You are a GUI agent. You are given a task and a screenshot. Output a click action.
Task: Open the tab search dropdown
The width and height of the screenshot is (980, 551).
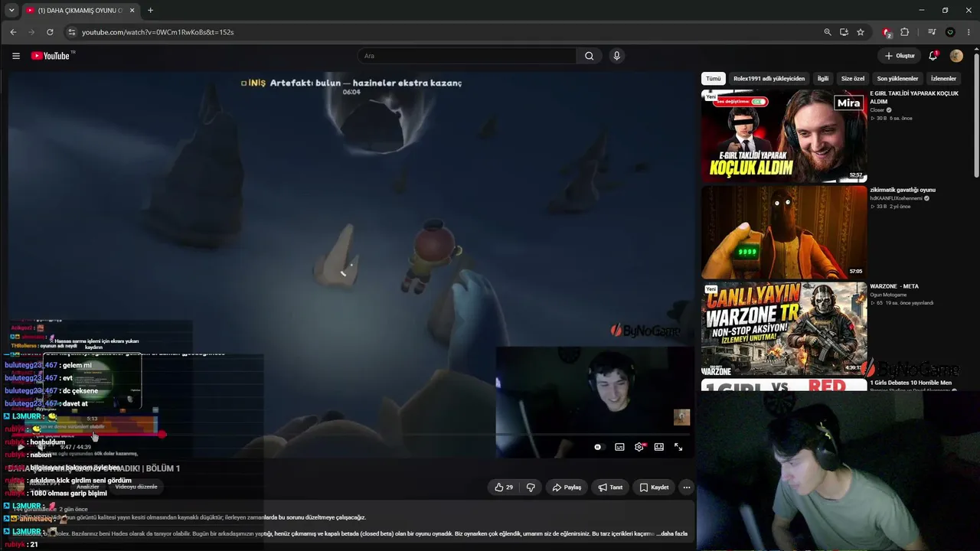tap(11, 11)
